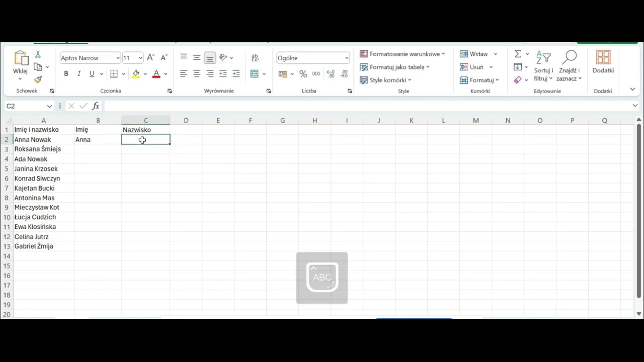This screenshot has height=362, width=644.
Task: Click the Fill down icon
Action: point(518,67)
